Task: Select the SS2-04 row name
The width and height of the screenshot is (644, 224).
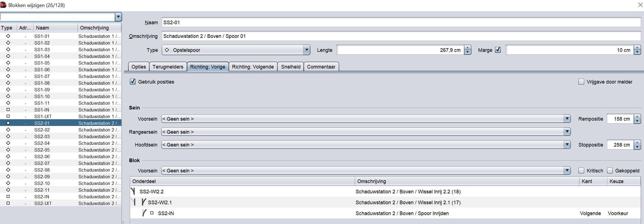Action: (42, 143)
